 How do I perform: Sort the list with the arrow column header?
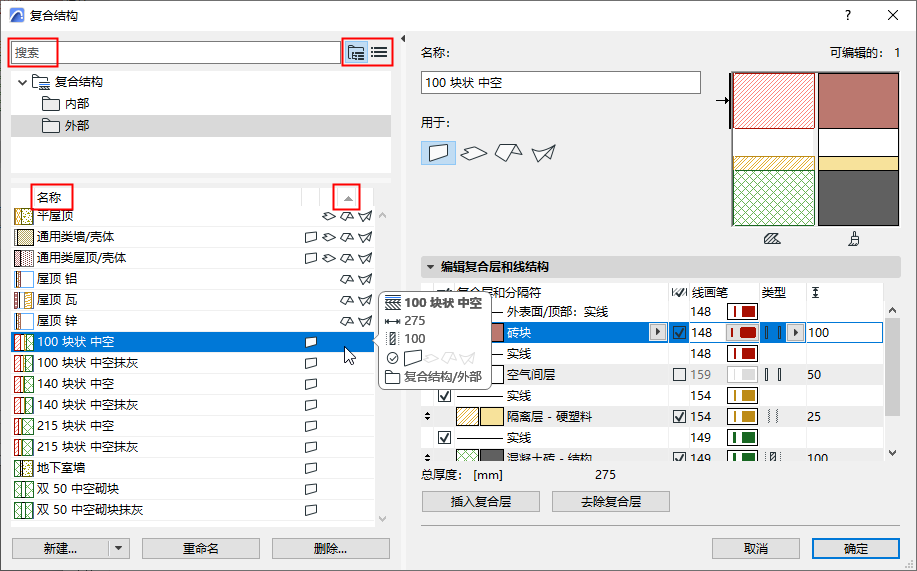click(x=348, y=198)
